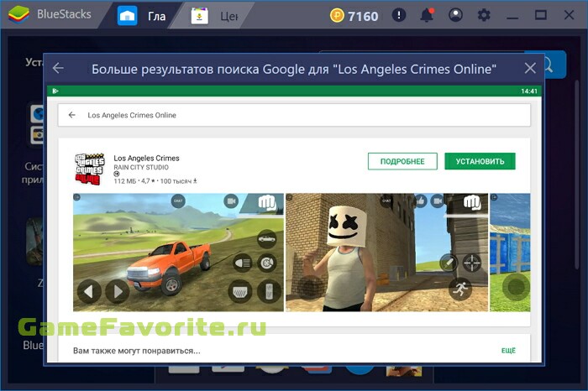Open the partially visible third screenshot

pos(510,253)
